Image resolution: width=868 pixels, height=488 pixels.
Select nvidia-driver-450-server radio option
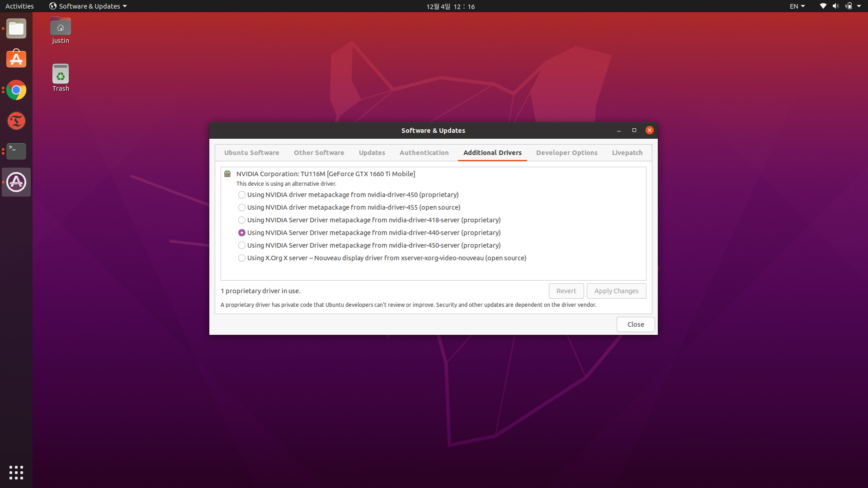pyautogui.click(x=242, y=245)
